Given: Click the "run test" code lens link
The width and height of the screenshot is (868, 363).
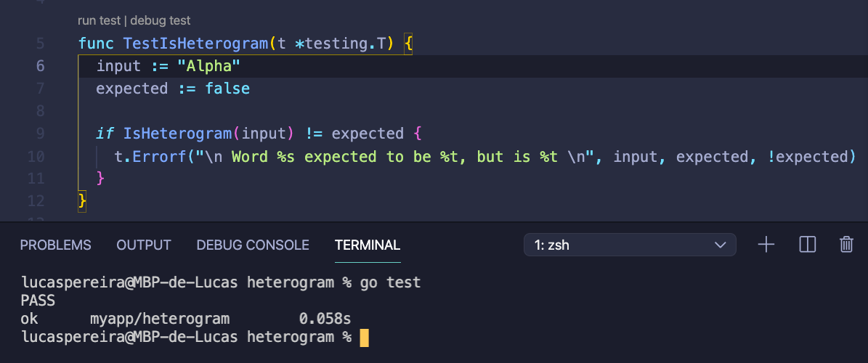Looking at the screenshot, I should pos(99,20).
